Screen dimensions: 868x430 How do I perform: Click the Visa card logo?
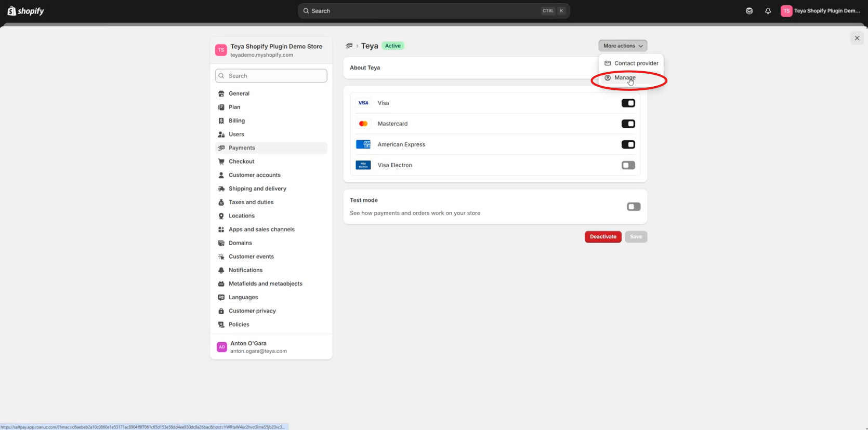pos(363,103)
